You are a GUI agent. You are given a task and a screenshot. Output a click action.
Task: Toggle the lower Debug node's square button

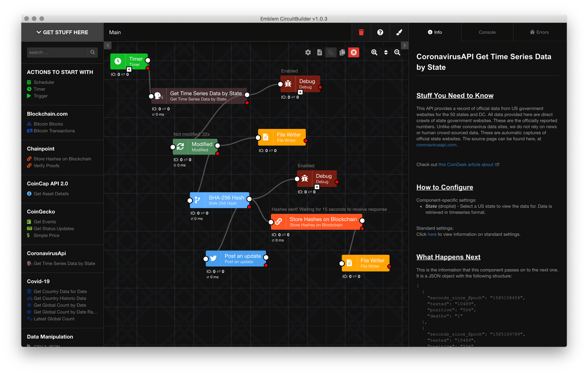[x=317, y=187]
